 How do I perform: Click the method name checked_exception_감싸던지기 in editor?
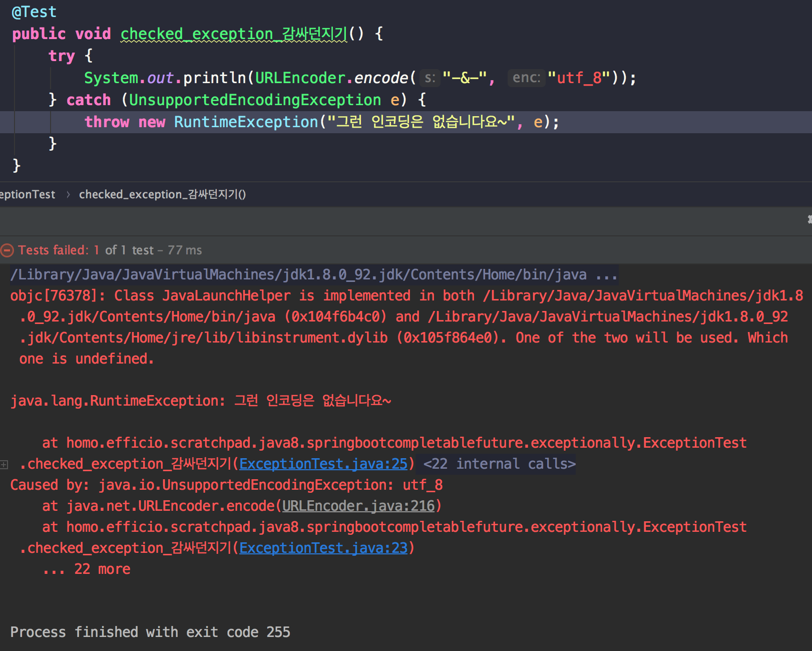(234, 34)
